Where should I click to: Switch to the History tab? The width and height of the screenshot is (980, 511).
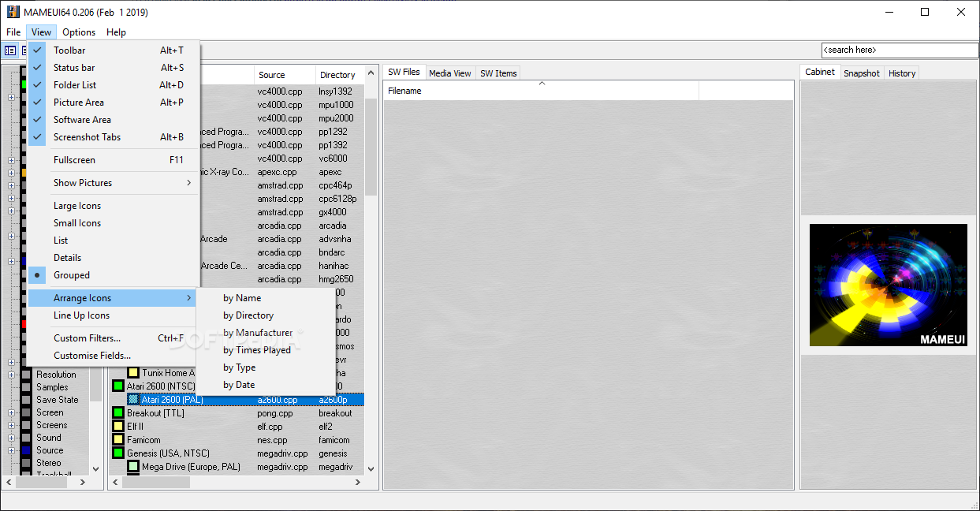(x=902, y=73)
